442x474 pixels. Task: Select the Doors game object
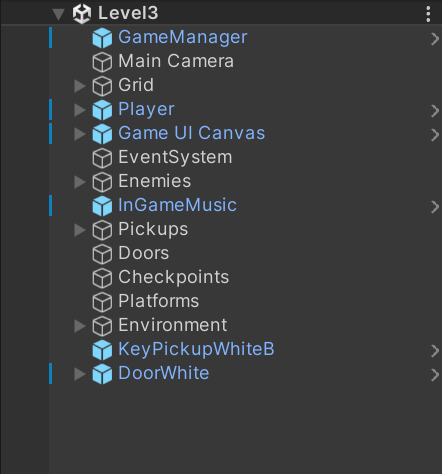tap(245, 253)
